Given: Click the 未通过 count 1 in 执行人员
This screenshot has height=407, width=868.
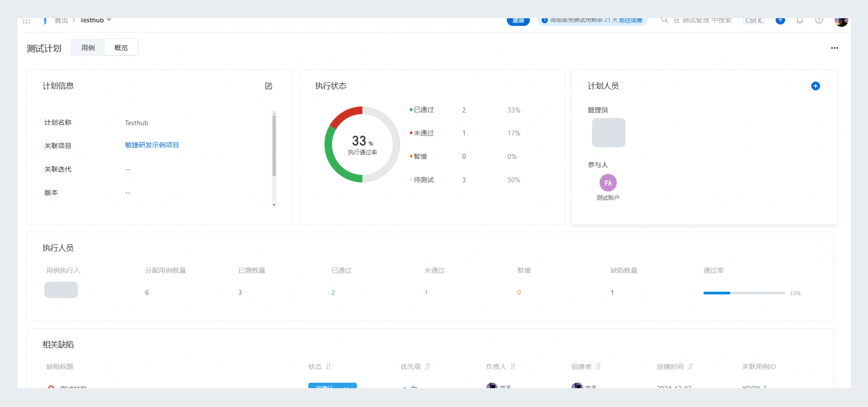Looking at the screenshot, I should tap(426, 292).
